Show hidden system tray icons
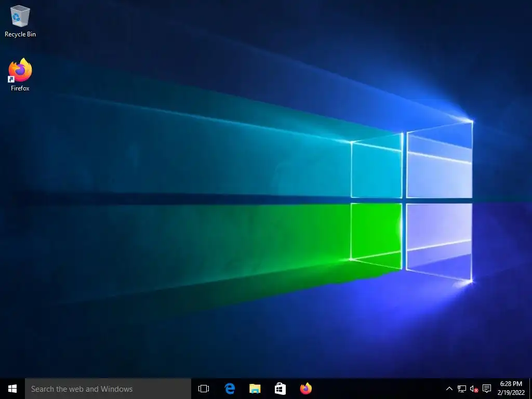The height and width of the screenshot is (399, 532). (449, 389)
